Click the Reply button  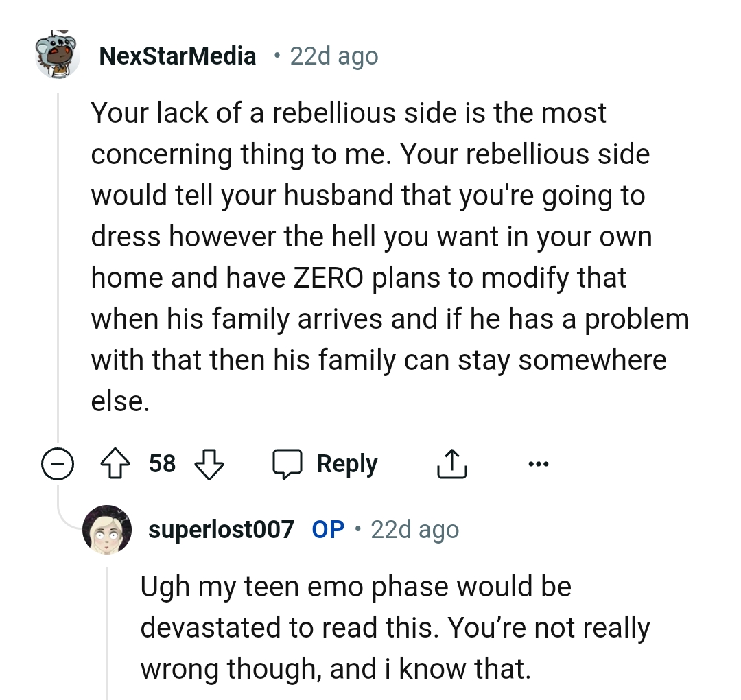tap(346, 463)
